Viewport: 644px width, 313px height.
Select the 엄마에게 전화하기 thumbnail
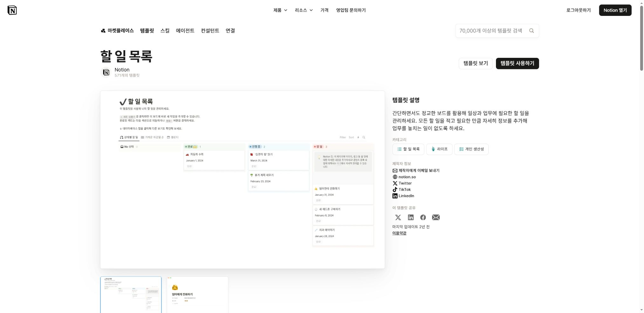click(x=197, y=295)
